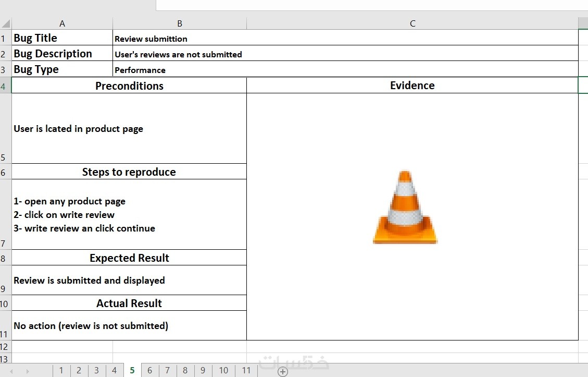588x377 pixels.
Task: Click the Preconditions header cell
Action: coord(129,85)
